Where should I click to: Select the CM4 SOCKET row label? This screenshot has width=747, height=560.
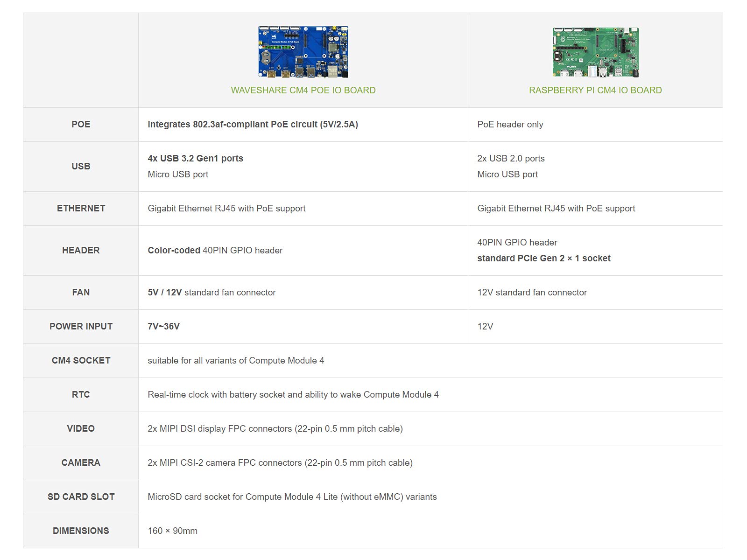click(x=81, y=361)
